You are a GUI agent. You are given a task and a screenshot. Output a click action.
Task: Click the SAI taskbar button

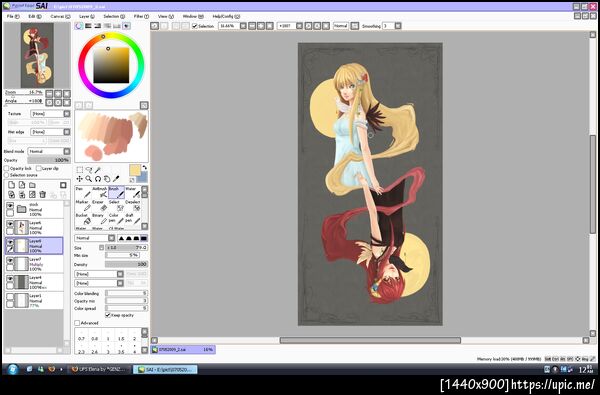165,369
